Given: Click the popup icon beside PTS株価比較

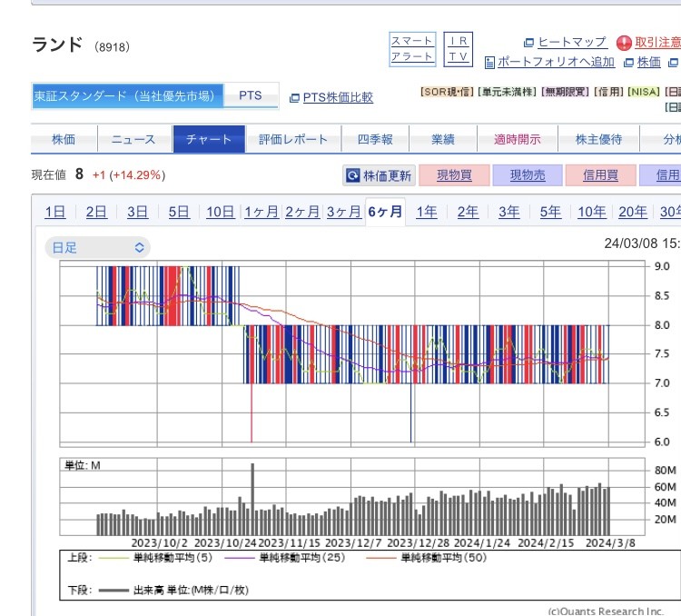Looking at the screenshot, I should 294,97.
